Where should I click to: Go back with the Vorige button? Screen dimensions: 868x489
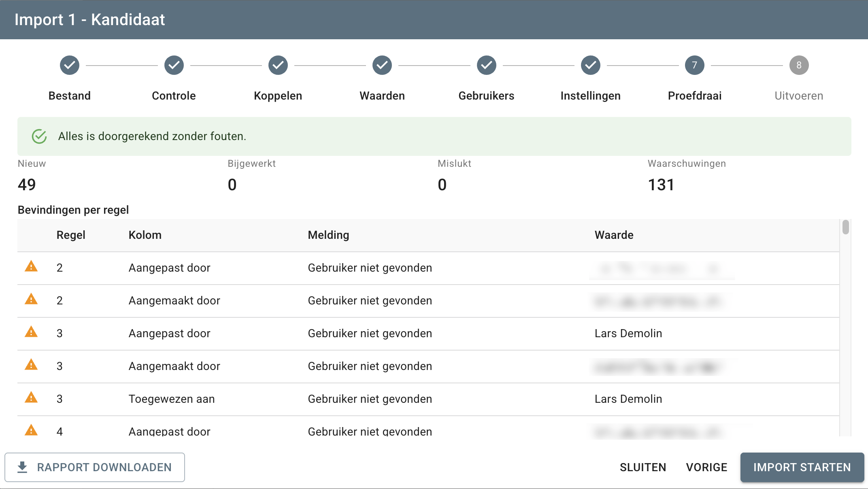tap(706, 467)
